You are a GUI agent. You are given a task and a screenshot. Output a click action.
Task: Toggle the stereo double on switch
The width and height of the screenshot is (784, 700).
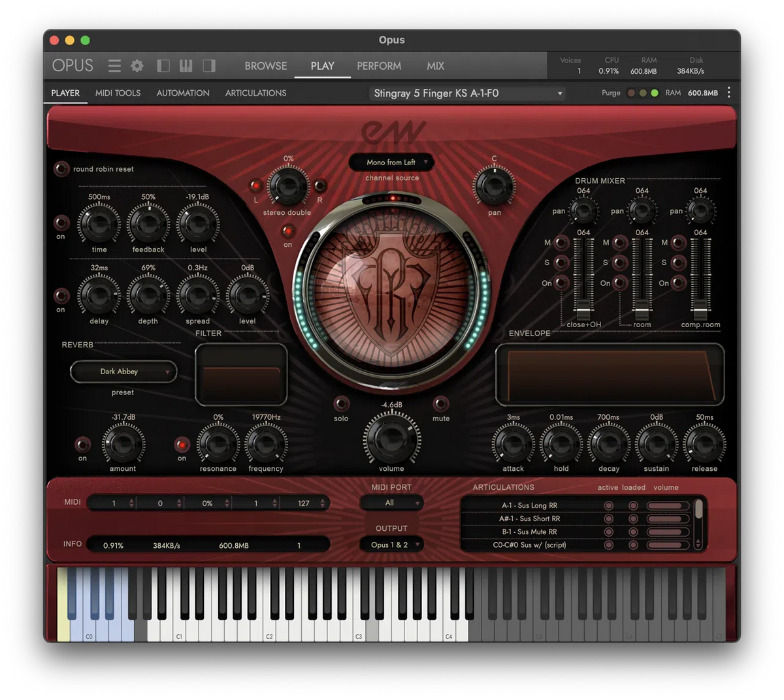point(288,231)
